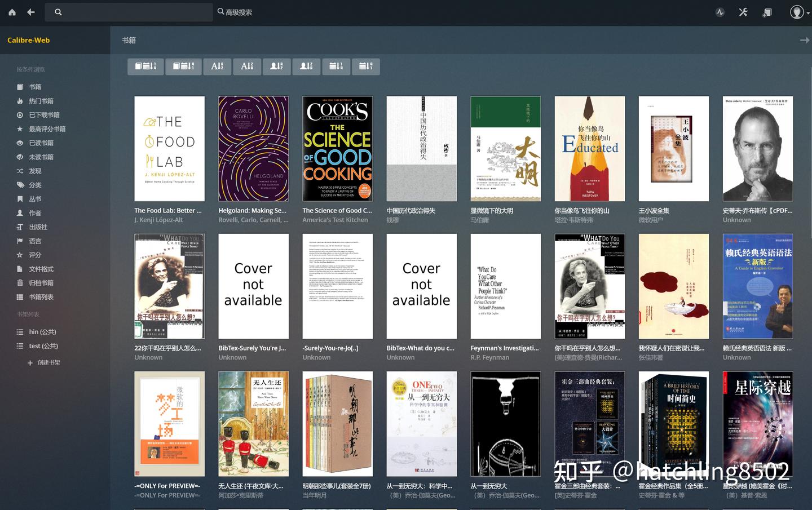Viewport: 812px width, 510px height.
Task: Sort titles in reverse Z to A
Action: [x=247, y=66]
